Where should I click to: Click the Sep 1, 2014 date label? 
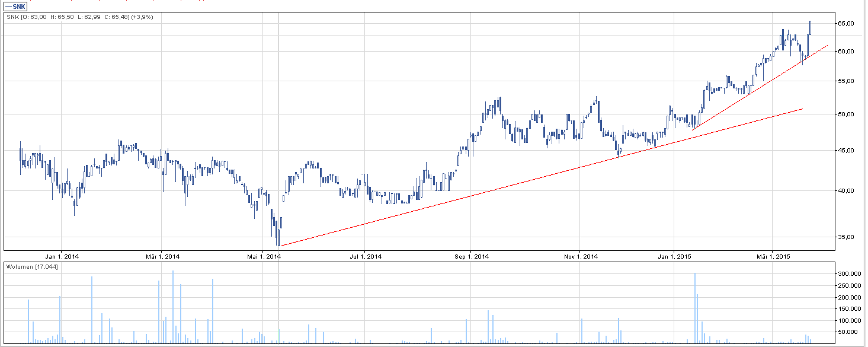coord(472,256)
